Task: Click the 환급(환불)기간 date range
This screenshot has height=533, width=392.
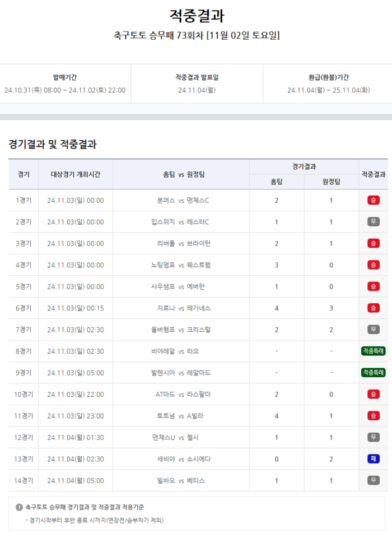Action: (x=328, y=90)
